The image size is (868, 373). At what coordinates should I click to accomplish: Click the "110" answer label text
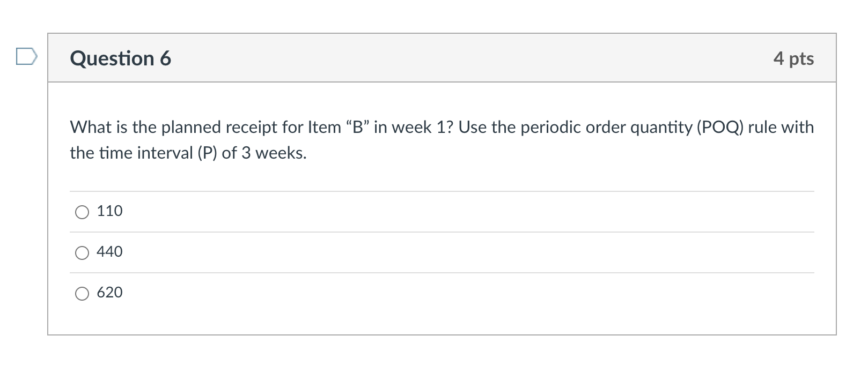pos(109,211)
